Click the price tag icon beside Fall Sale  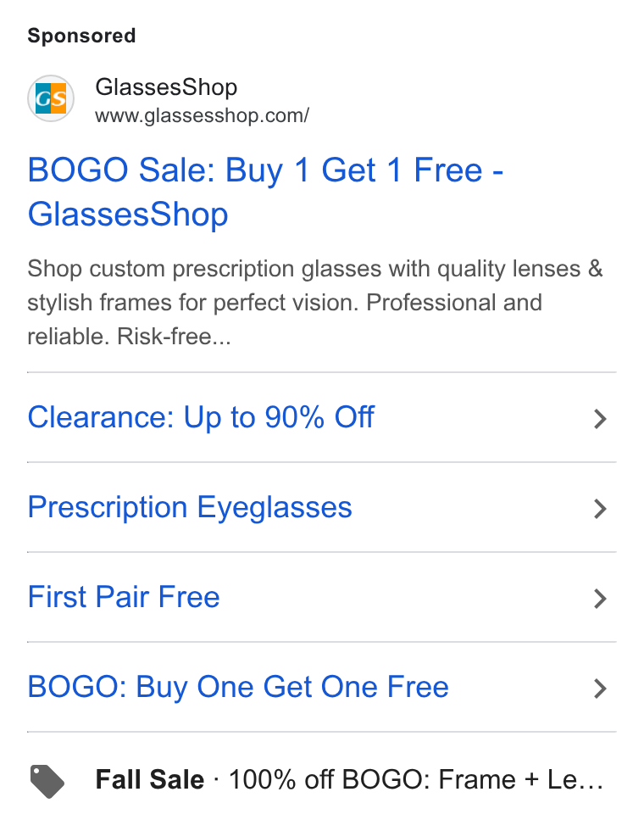[x=47, y=781]
